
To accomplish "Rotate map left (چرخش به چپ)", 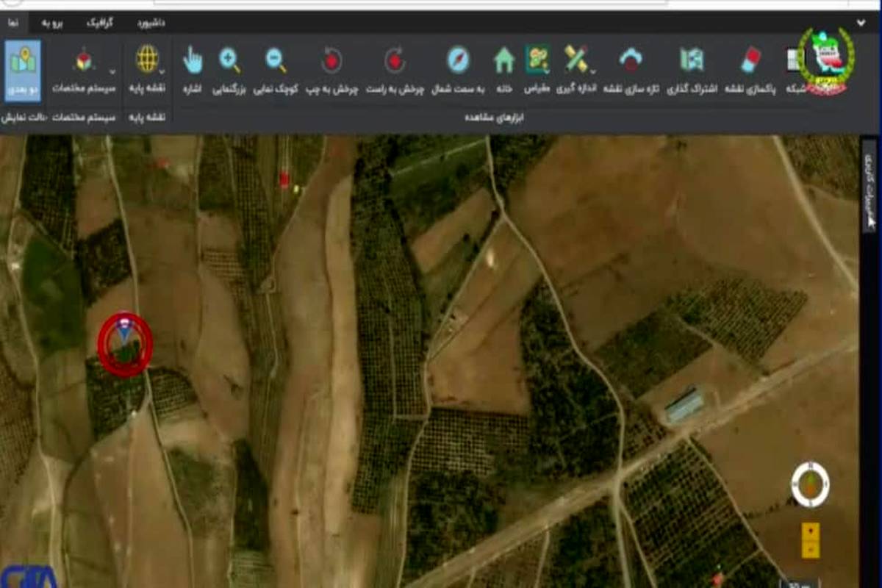I will (331, 60).
